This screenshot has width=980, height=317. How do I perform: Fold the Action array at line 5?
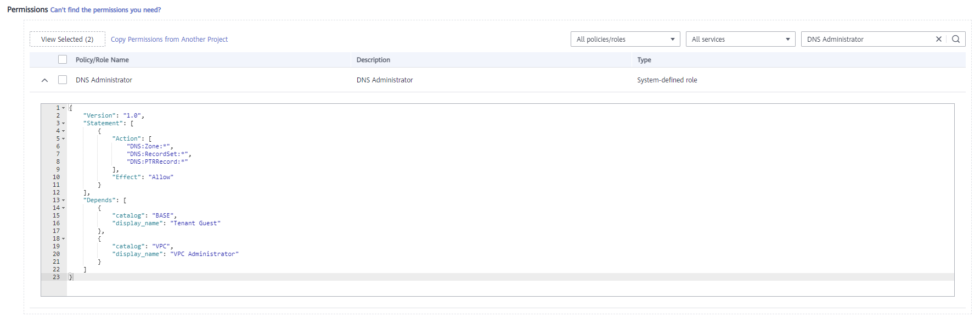click(63, 139)
